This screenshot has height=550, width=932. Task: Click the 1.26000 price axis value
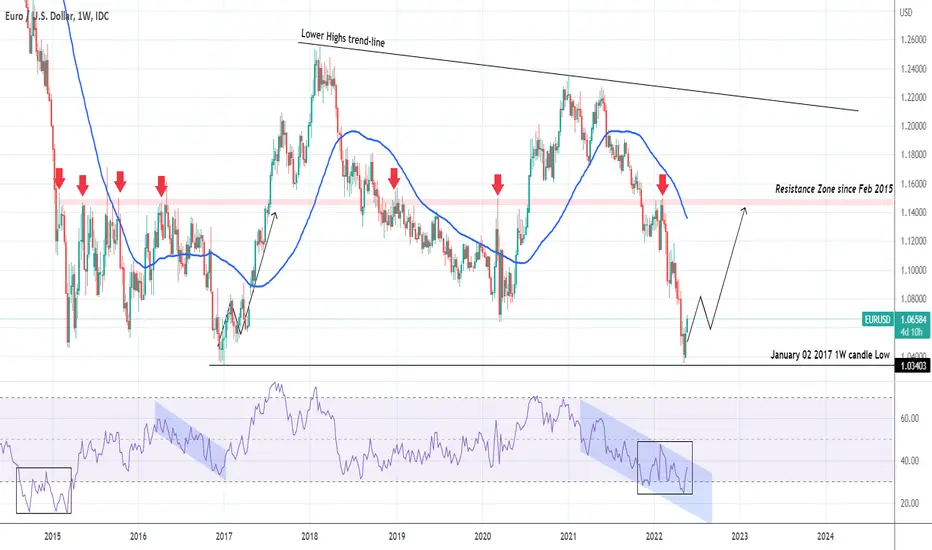(913, 40)
